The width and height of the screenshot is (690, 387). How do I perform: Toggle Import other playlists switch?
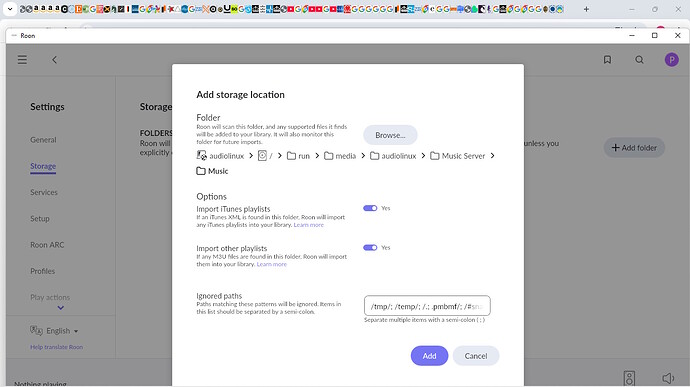pos(370,247)
